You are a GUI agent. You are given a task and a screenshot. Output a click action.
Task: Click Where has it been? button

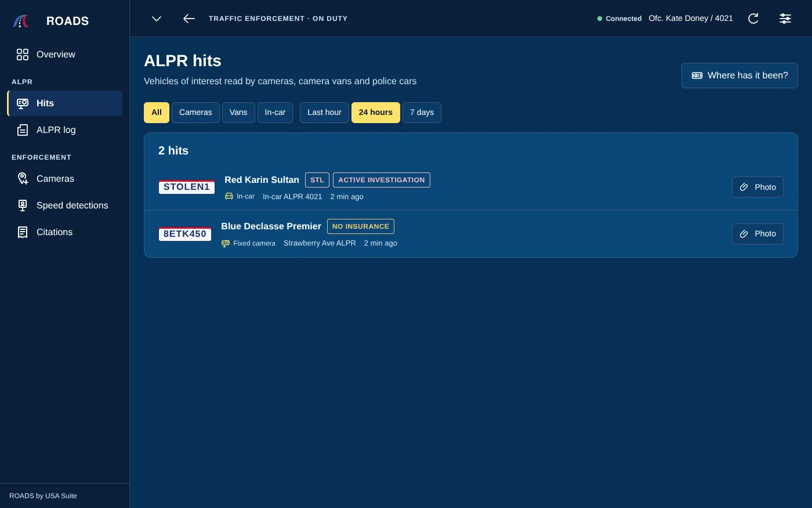tap(739, 75)
